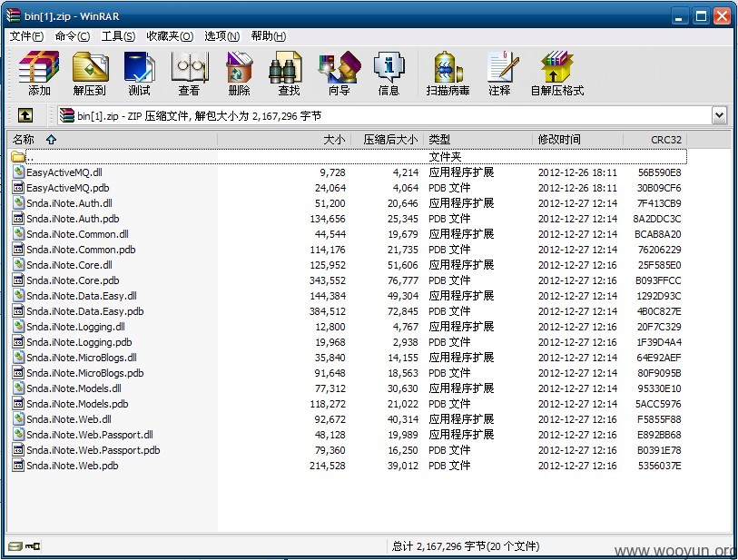
Task: Select Snda.iNote.MicroBlogs.dll file name
Action: click(82, 358)
